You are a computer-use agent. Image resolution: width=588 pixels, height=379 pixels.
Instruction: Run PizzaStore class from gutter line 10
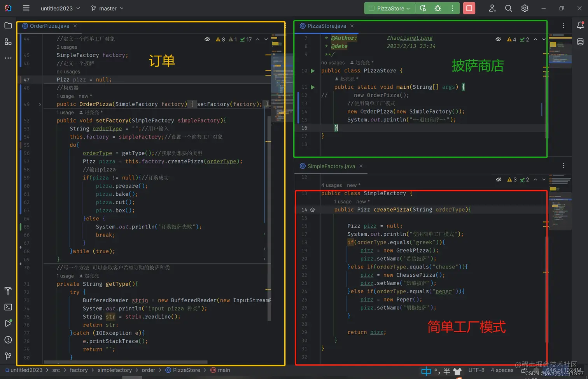pos(313,71)
